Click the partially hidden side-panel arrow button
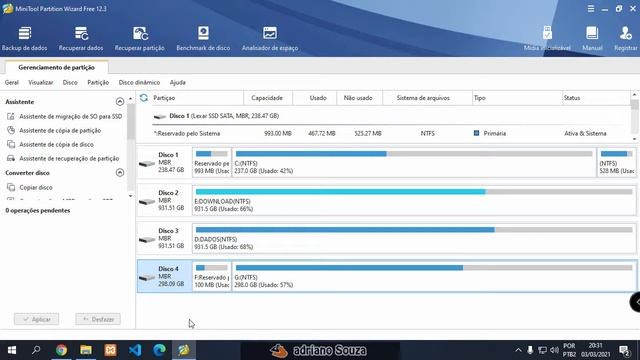Viewport: 640px width, 360px height. click(x=636, y=302)
